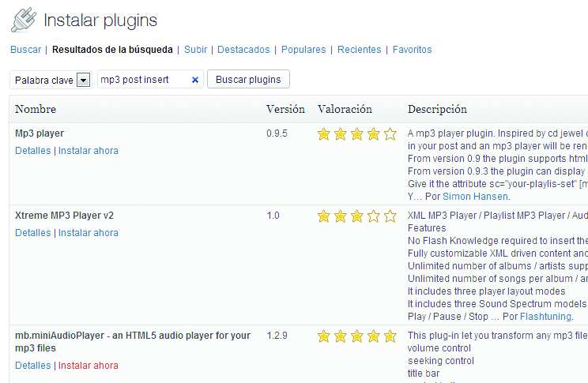Click the Descripción column header
The height and width of the screenshot is (383, 588).
437,109
